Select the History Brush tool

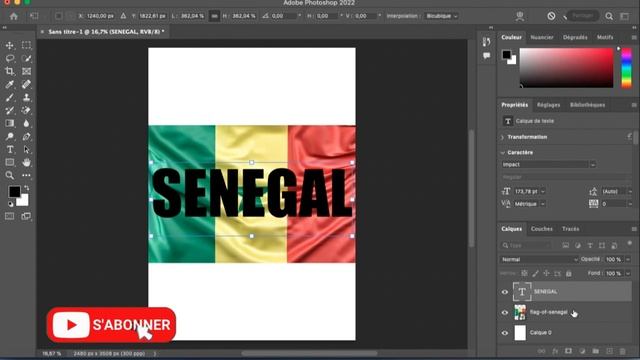click(10, 110)
